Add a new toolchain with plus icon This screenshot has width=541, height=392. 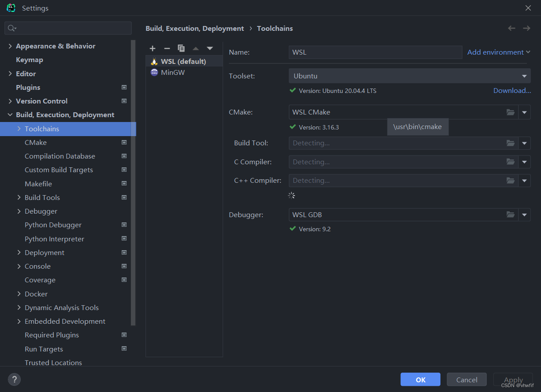153,48
